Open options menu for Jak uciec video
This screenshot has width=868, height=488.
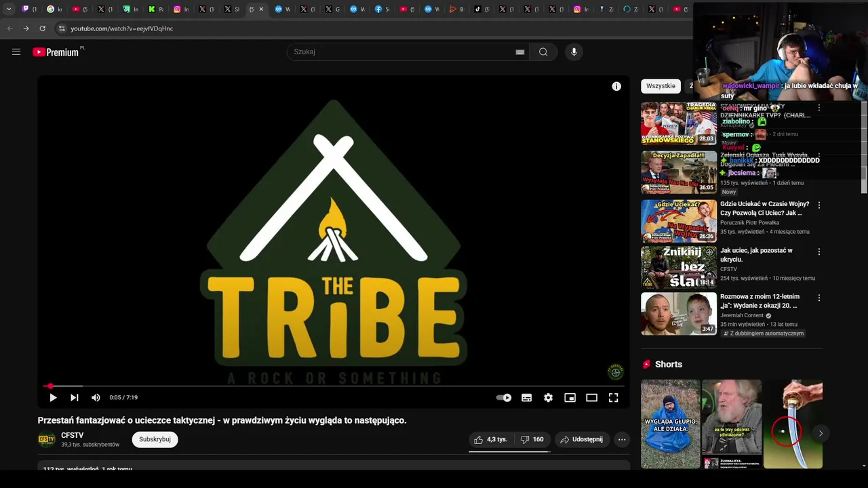pyautogui.click(x=818, y=251)
